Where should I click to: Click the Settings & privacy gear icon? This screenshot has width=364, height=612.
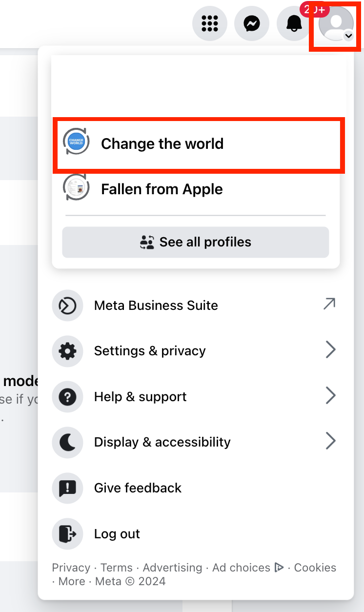(67, 351)
